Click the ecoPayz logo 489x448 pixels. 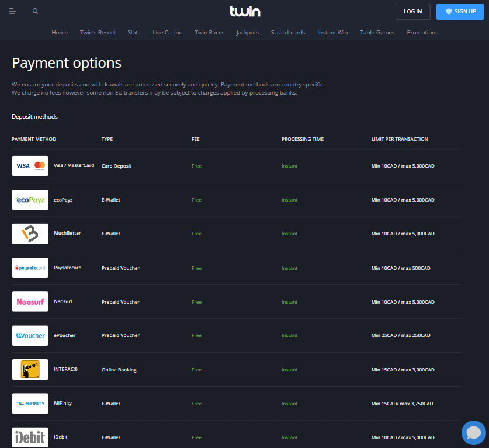click(30, 200)
